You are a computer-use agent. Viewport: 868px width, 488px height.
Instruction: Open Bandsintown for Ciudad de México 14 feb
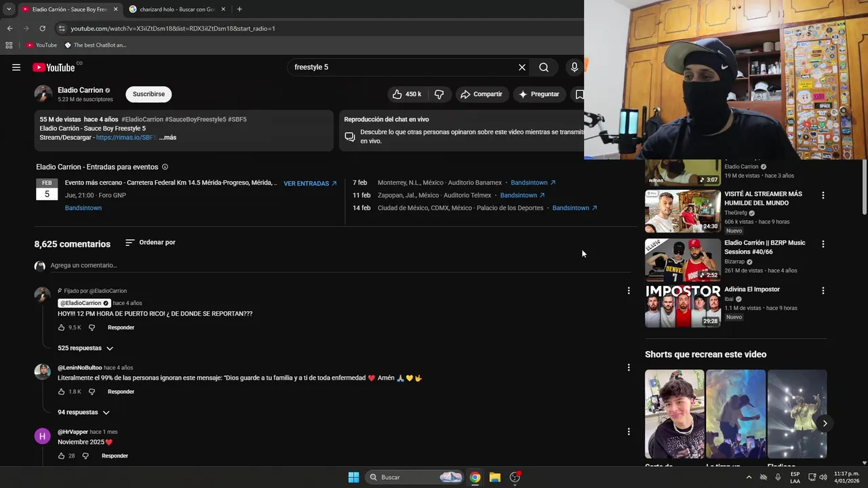[574, 208]
